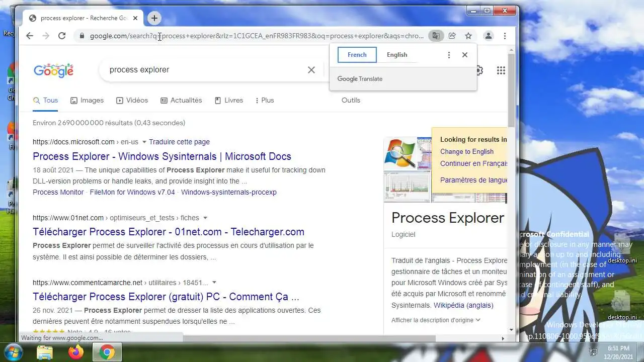Click the browser back arrow
644x362 pixels.
click(30, 36)
